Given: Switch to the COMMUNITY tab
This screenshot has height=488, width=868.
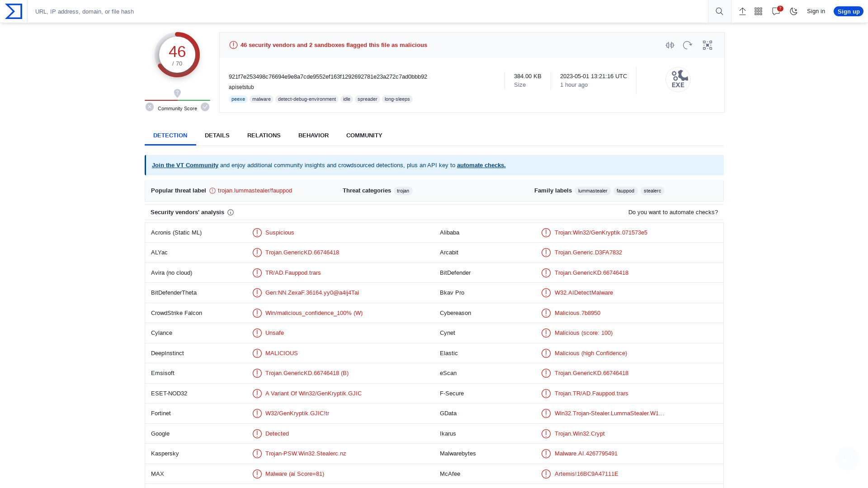Looking at the screenshot, I should coord(364,136).
